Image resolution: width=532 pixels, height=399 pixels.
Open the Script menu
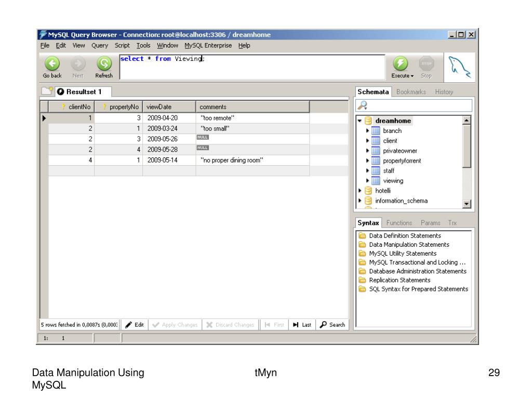(122, 46)
